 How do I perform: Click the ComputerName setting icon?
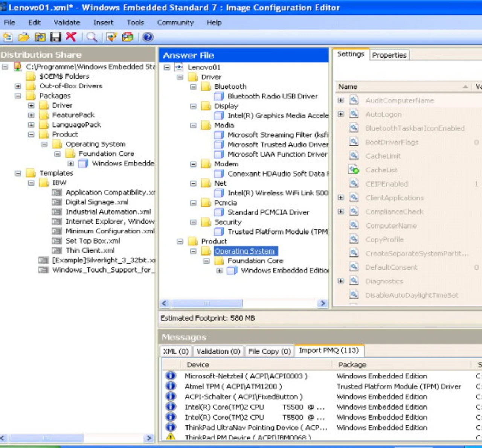(x=354, y=226)
